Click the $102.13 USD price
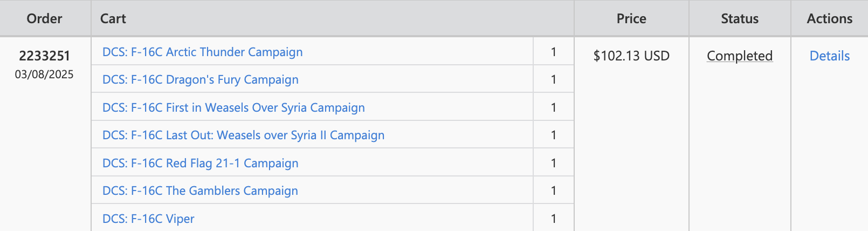The height and width of the screenshot is (231, 868). click(631, 56)
